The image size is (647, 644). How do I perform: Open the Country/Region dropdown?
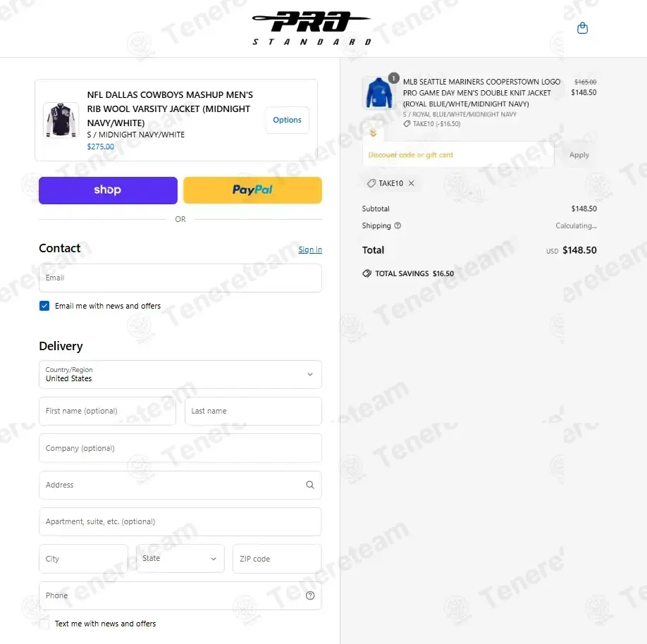pos(180,375)
